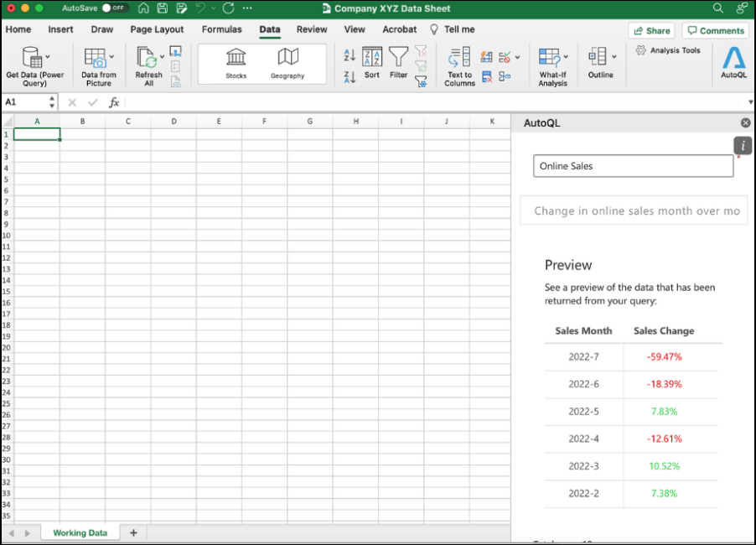Image resolution: width=756 pixels, height=545 pixels.
Task: Expand Data Validation dropdown arrow
Action: coord(517,57)
